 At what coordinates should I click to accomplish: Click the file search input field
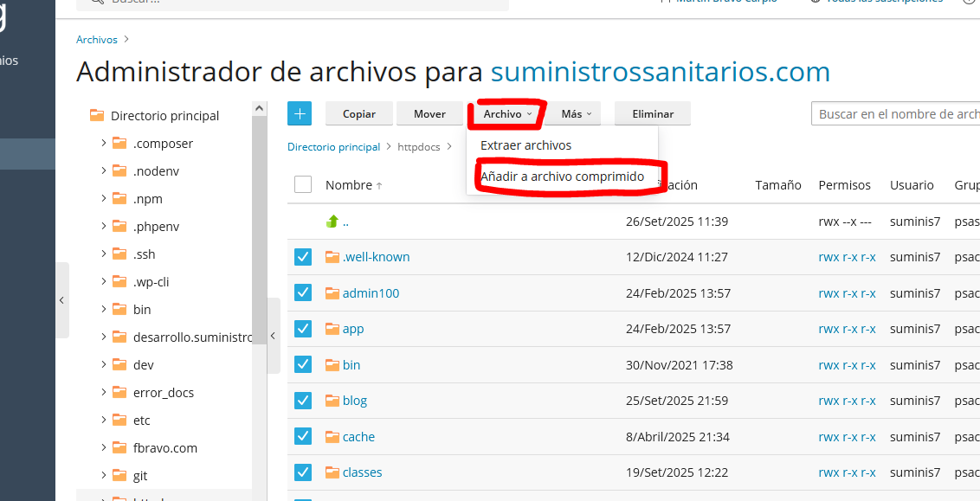point(895,113)
